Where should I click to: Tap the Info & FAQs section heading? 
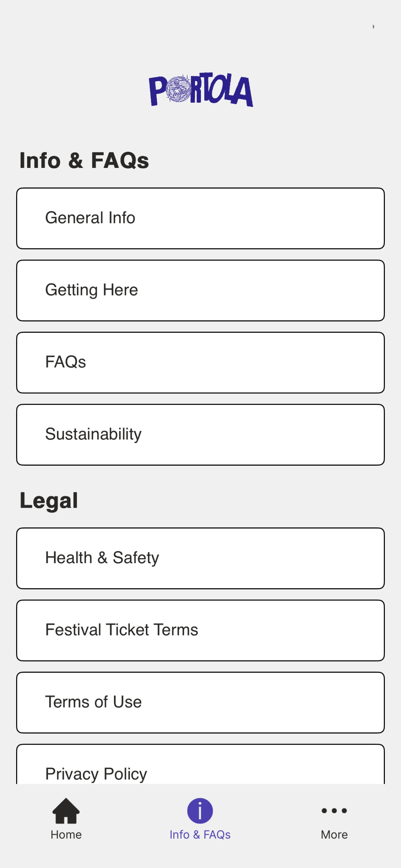[84, 160]
